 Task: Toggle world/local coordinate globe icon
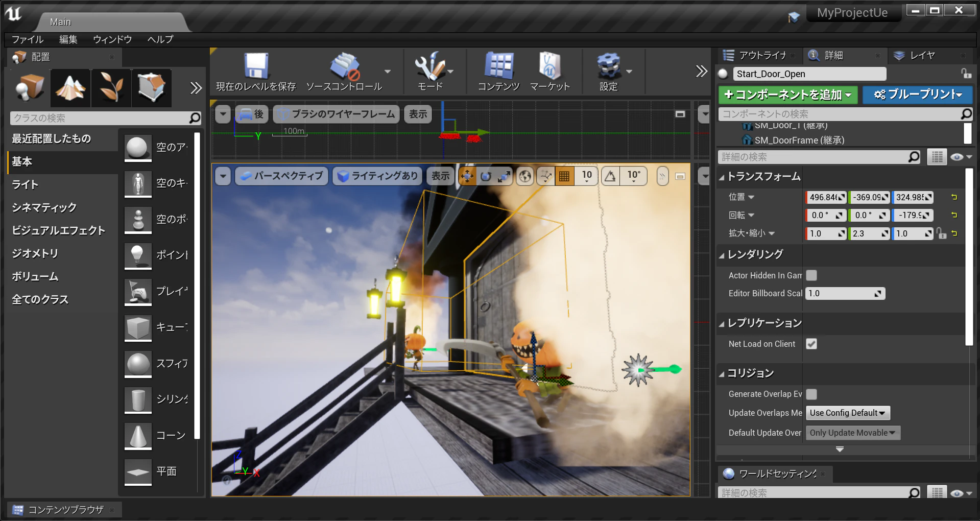pyautogui.click(x=525, y=176)
